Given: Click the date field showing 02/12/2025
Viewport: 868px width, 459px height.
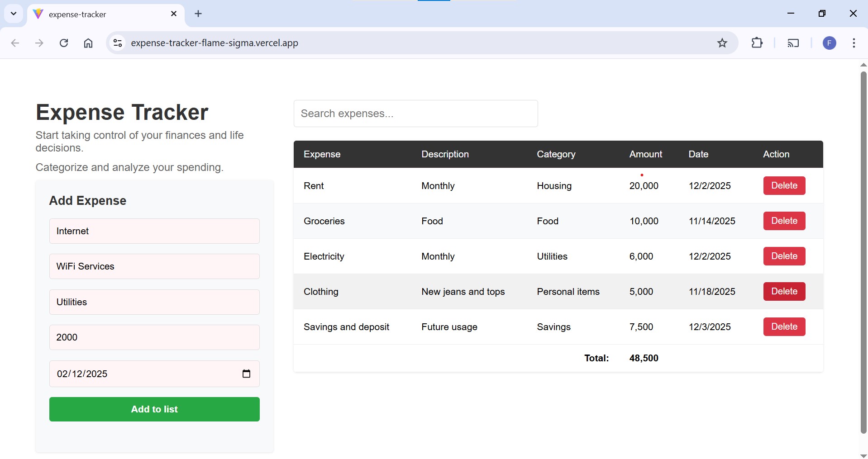Looking at the screenshot, I should tap(154, 374).
